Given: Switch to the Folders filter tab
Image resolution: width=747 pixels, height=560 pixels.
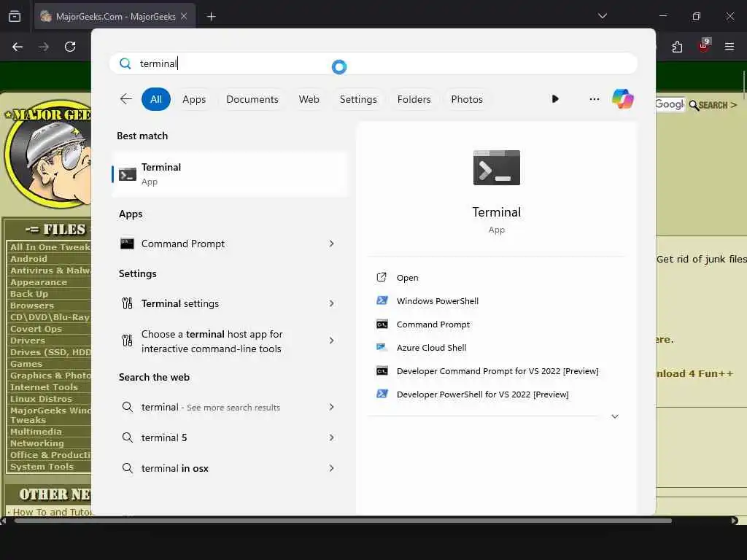Looking at the screenshot, I should [414, 99].
